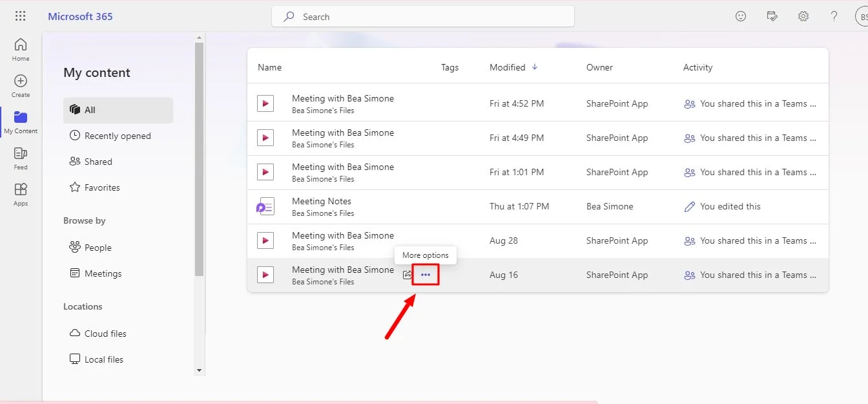Click the "Bea Simone" owner of Meeting Notes
The image size is (868, 404).
coord(610,206)
